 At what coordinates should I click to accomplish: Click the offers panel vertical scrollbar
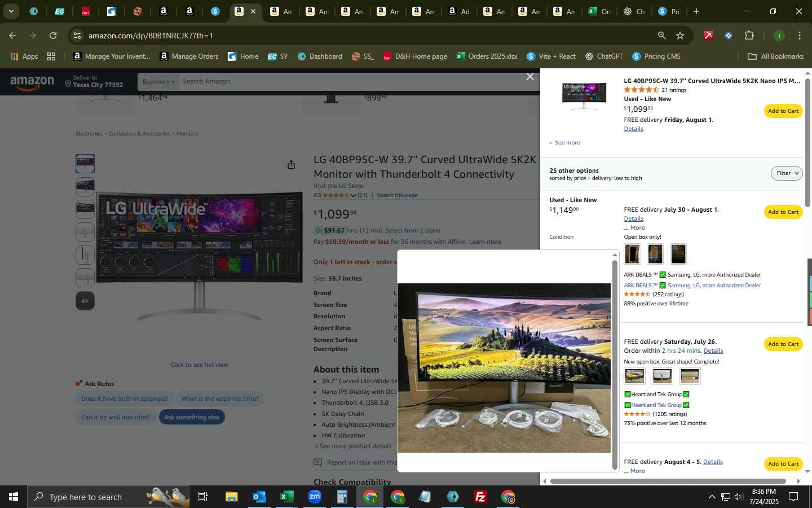[807, 142]
